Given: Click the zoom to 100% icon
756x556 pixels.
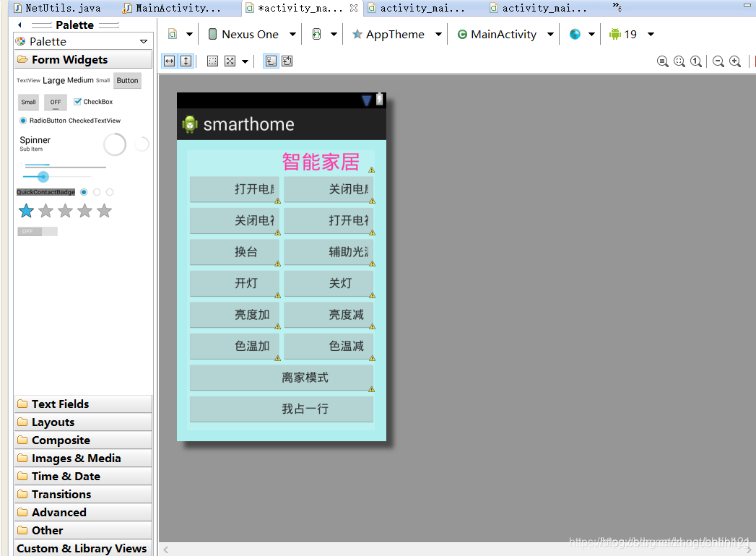Looking at the screenshot, I should click(696, 61).
